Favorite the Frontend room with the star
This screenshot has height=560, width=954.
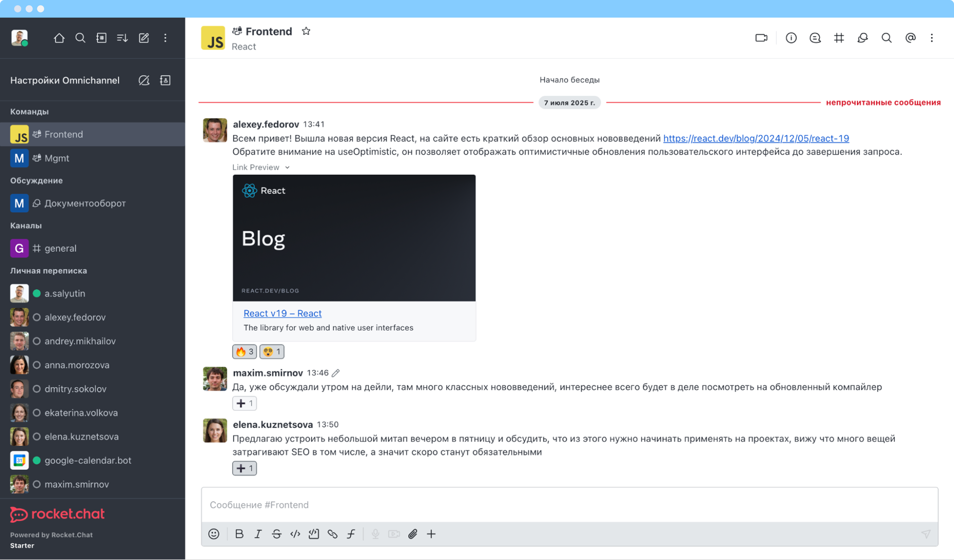pyautogui.click(x=306, y=31)
